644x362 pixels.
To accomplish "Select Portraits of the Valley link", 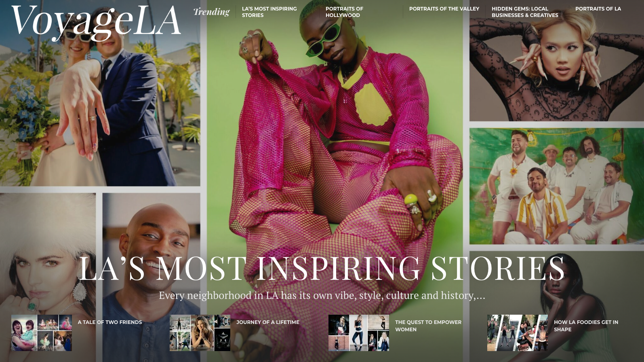I will 444,8.
